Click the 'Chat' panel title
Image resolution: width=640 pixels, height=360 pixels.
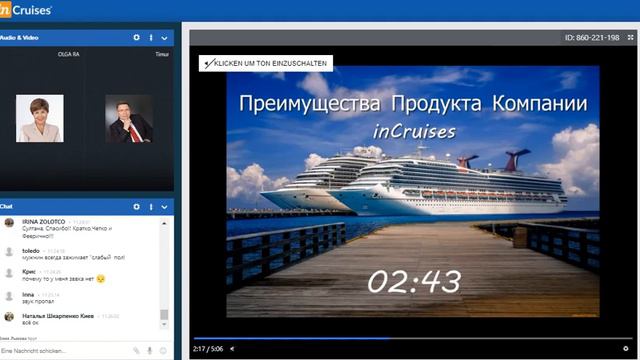point(7,207)
